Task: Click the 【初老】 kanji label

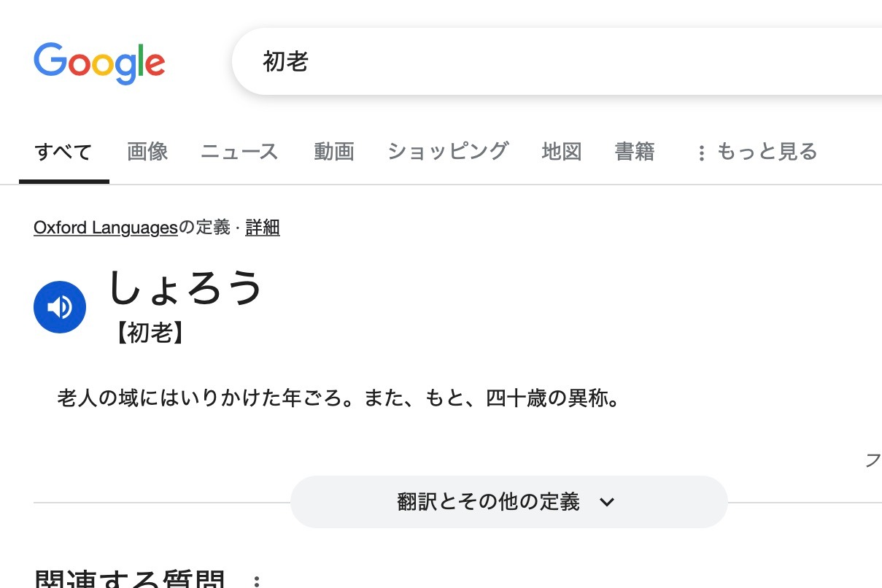Action: (x=149, y=333)
